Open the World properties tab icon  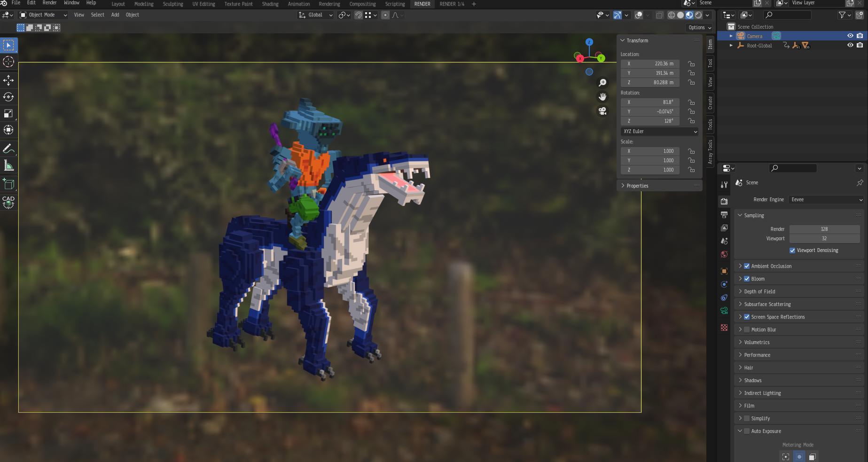(x=724, y=254)
